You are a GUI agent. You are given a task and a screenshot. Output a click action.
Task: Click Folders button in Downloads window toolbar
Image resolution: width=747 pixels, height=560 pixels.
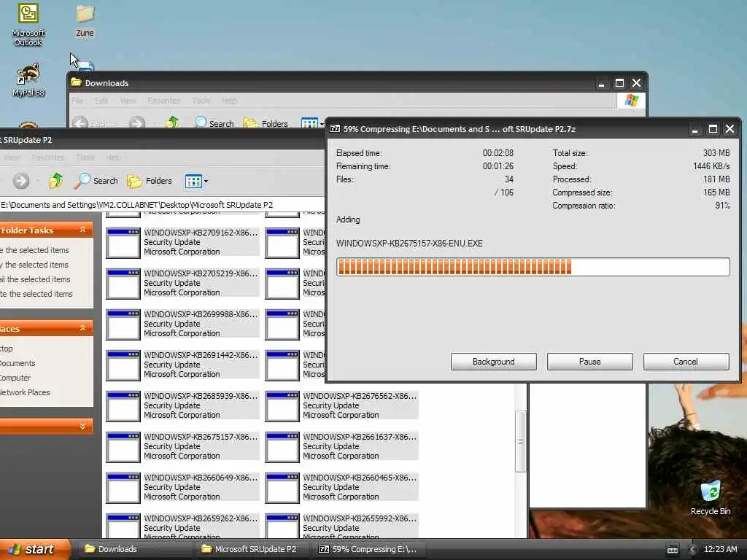click(x=266, y=123)
